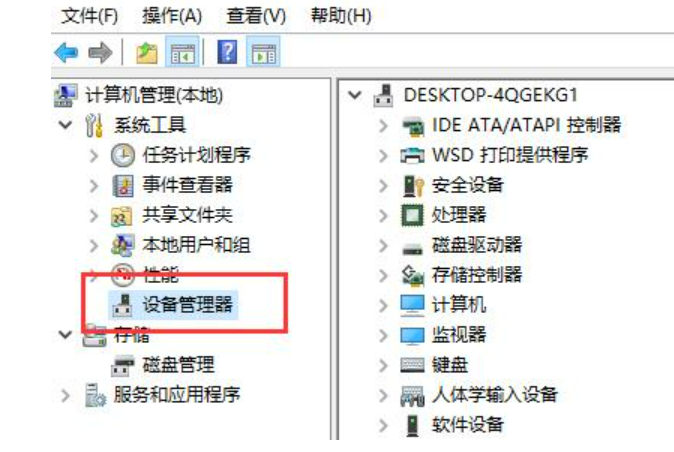Click the Up one level folder icon
Image resolution: width=674 pixels, height=452 pixels.
point(147,53)
